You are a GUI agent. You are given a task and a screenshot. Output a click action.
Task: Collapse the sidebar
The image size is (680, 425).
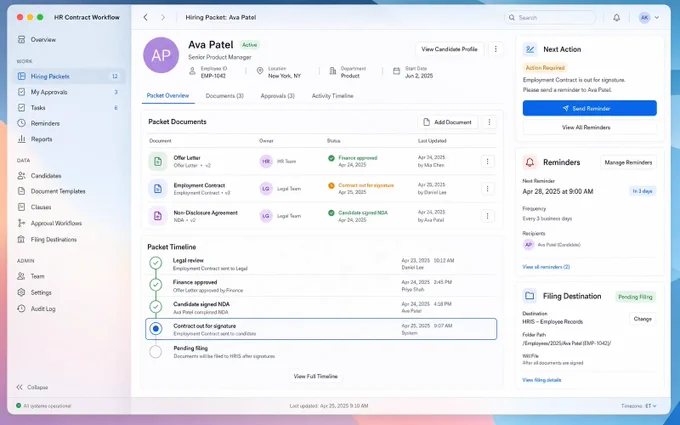tap(32, 387)
